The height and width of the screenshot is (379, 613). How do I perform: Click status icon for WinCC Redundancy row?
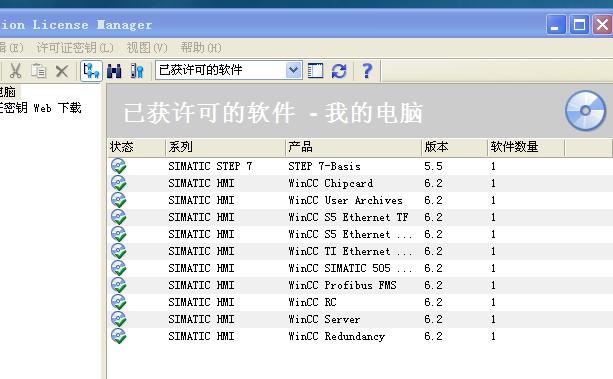coord(118,336)
